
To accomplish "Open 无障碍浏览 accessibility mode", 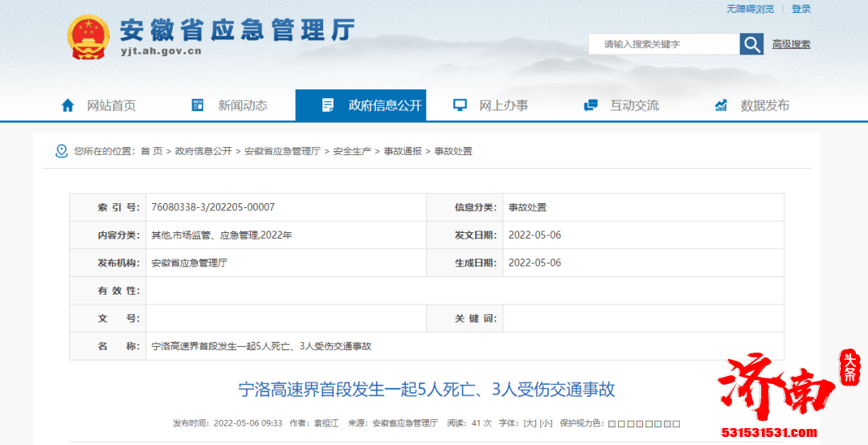I will (x=750, y=9).
